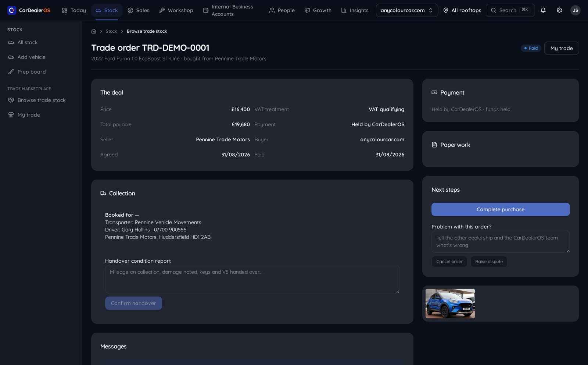The width and height of the screenshot is (588, 365).
Task: Click the Problem with this order textarea
Action: click(501, 242)
